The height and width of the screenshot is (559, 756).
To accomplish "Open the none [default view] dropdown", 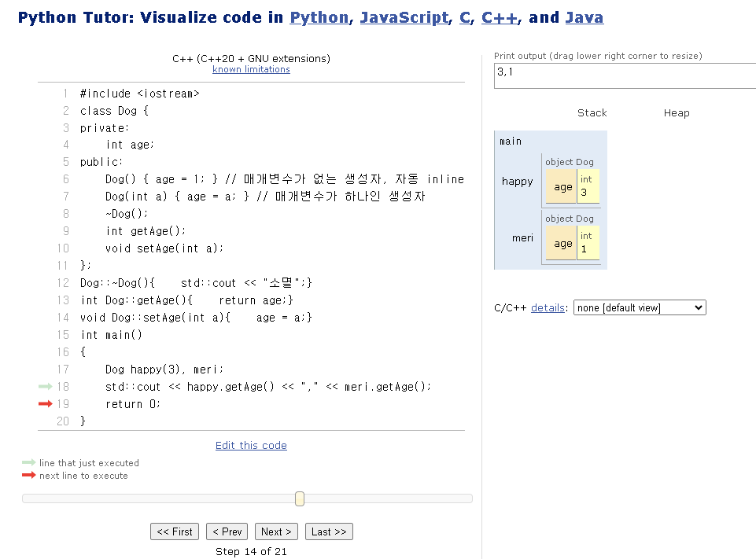I will point(640,307).
